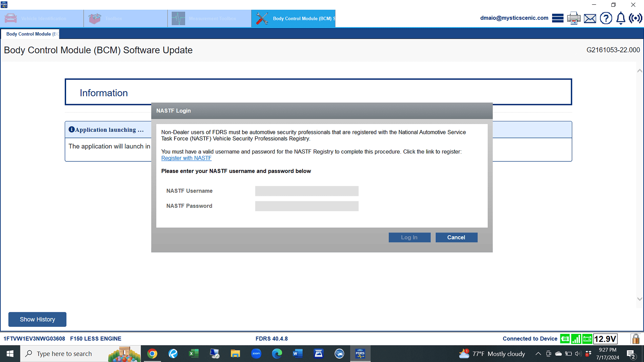Click the 12.9V voltage readout
Screen dimensions: 644x362
click(x=605, y=339)
